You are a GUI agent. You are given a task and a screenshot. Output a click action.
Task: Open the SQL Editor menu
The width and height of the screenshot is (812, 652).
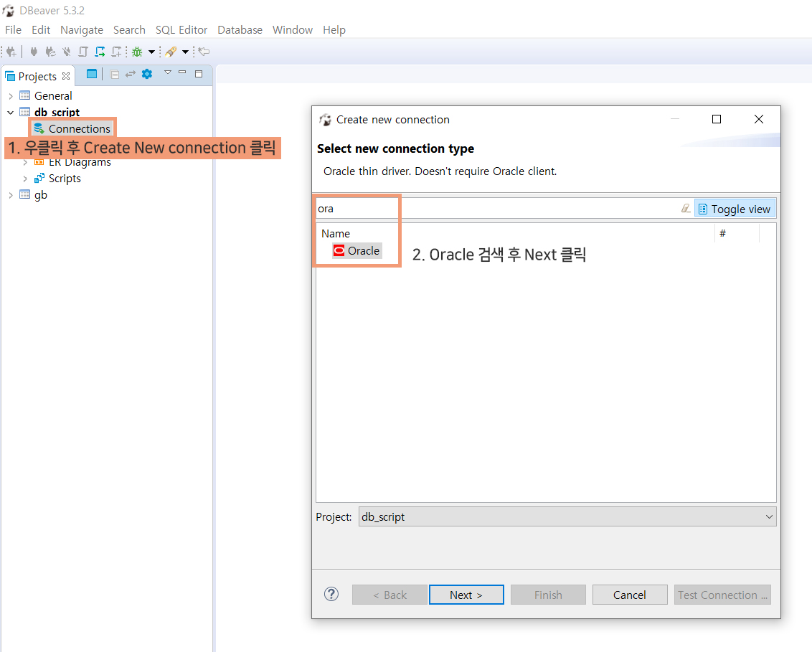(x=181, y=30)
